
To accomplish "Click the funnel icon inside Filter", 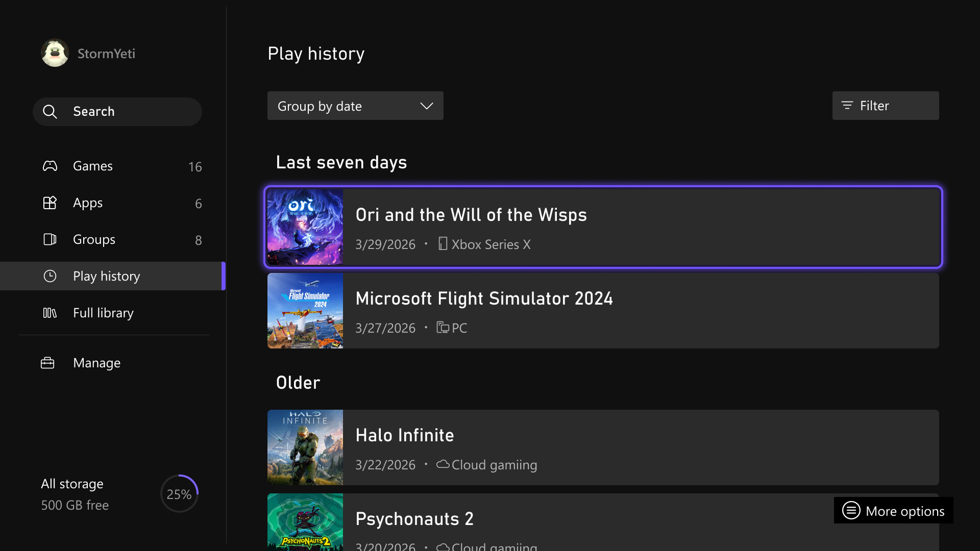I will point(847,106).
